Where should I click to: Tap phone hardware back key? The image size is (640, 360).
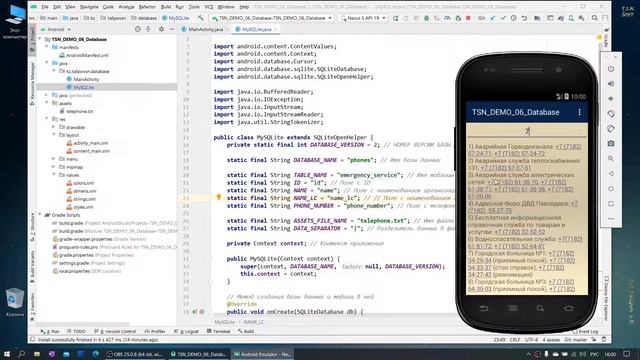[484, 308]
